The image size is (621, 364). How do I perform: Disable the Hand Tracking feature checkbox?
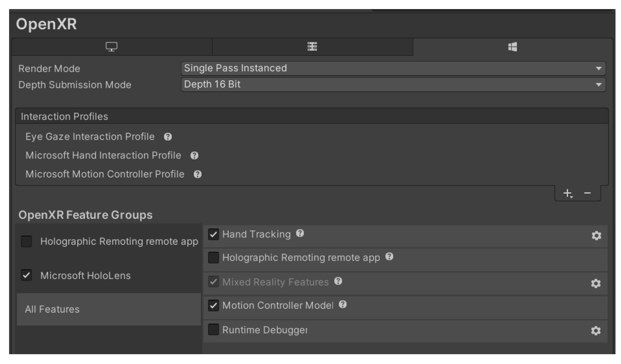(x=213, y=234)
